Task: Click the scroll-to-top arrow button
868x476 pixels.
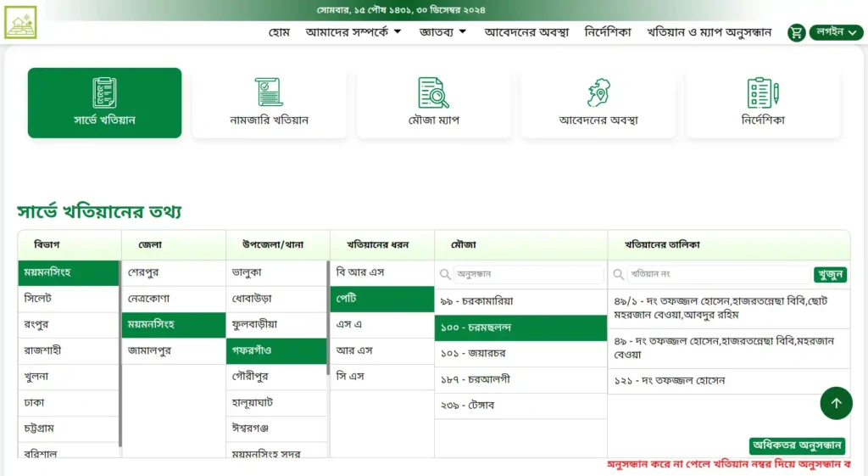Action: click(836, 403)
